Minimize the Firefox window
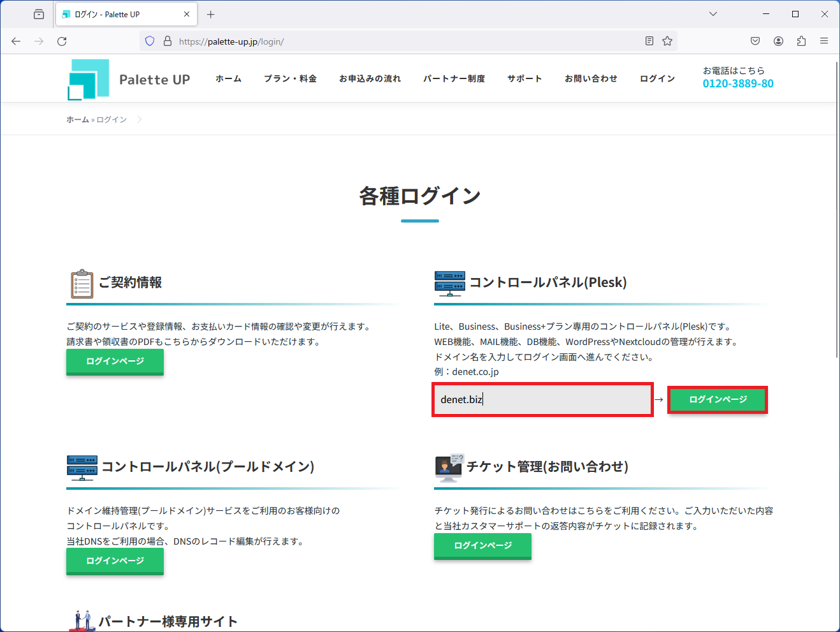 766,14
